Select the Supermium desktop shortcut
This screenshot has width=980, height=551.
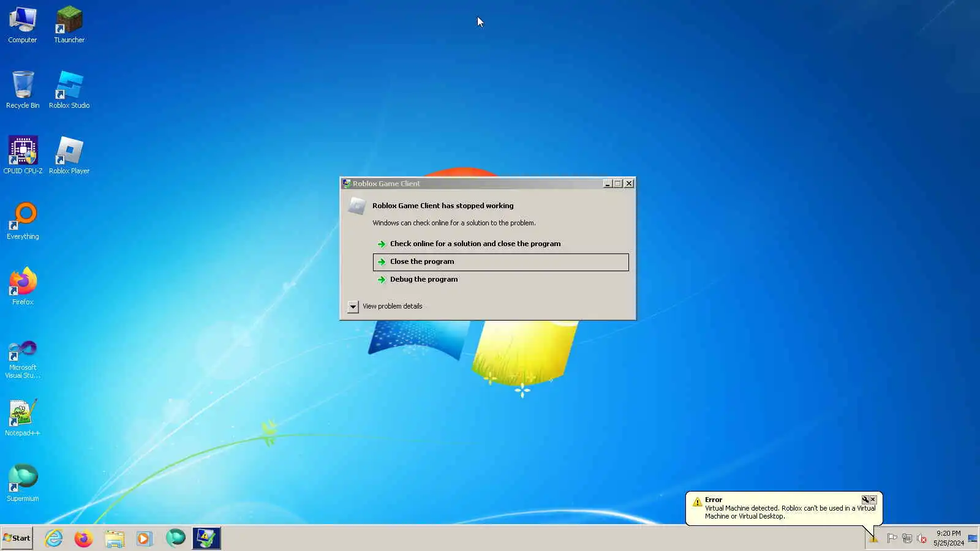(x=23, y=483)
